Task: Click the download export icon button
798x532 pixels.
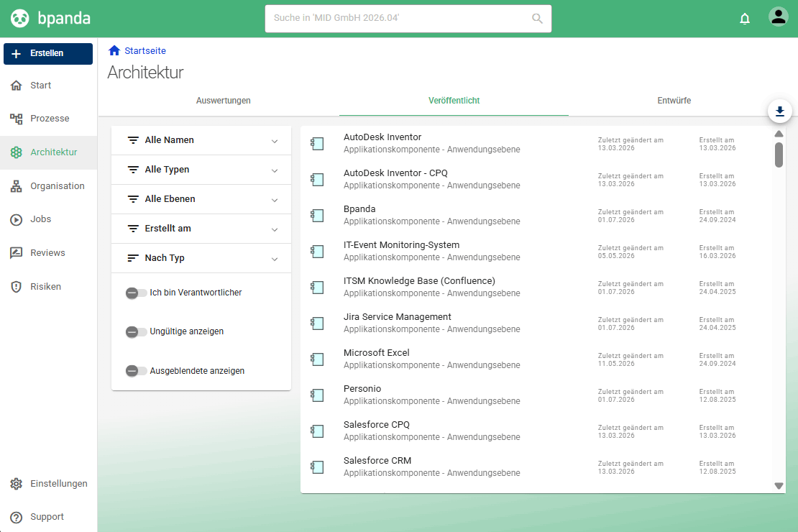Action: pos(780,111)
